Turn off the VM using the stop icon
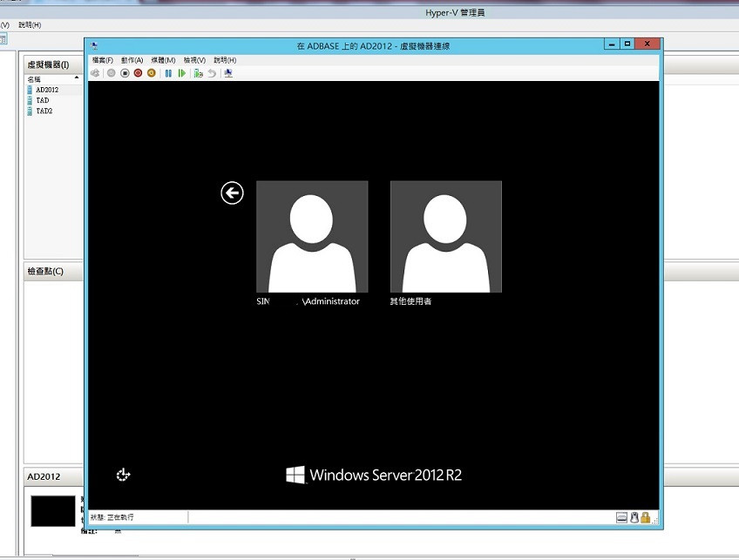The height and width of the screenshot is (560, 739). coord(125,73)
